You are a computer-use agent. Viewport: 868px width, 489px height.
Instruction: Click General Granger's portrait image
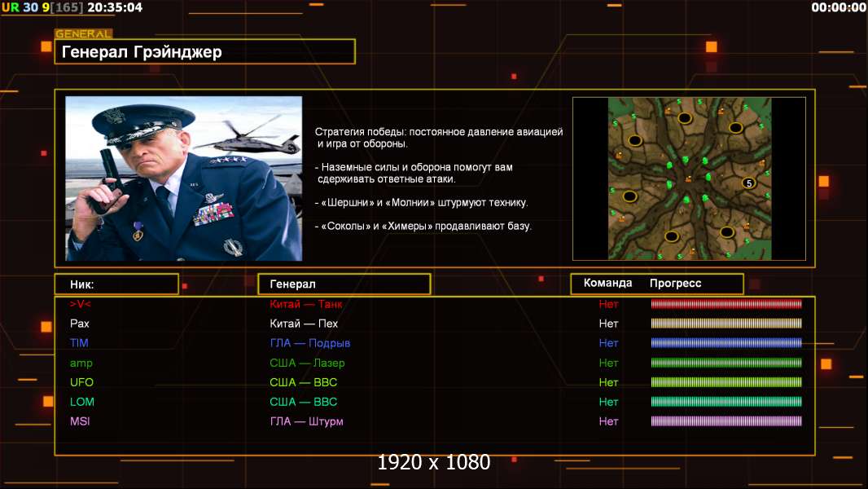tap(183, 178)
